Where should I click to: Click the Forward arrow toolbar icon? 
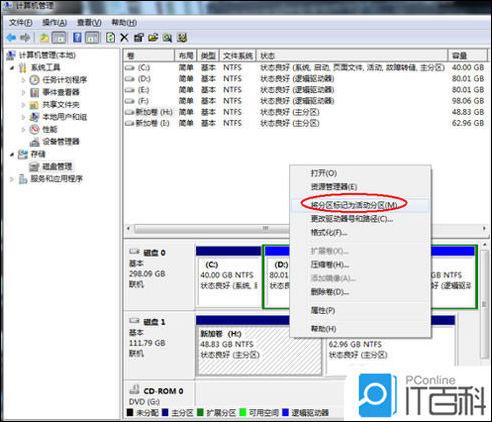25,38
